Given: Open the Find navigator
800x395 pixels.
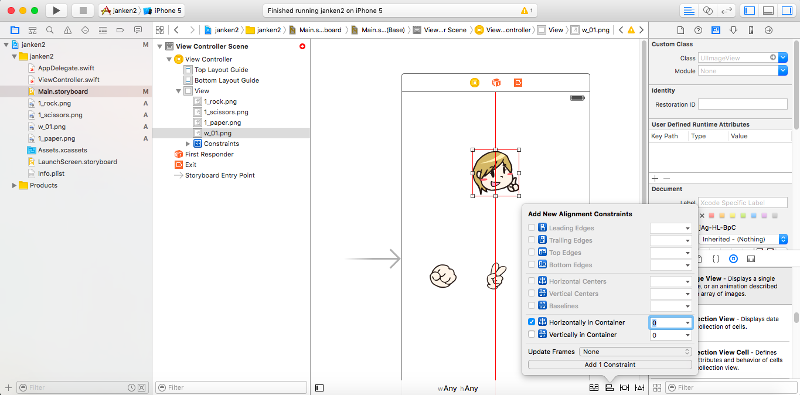Looking at the screenshot, I should [49, 30].
